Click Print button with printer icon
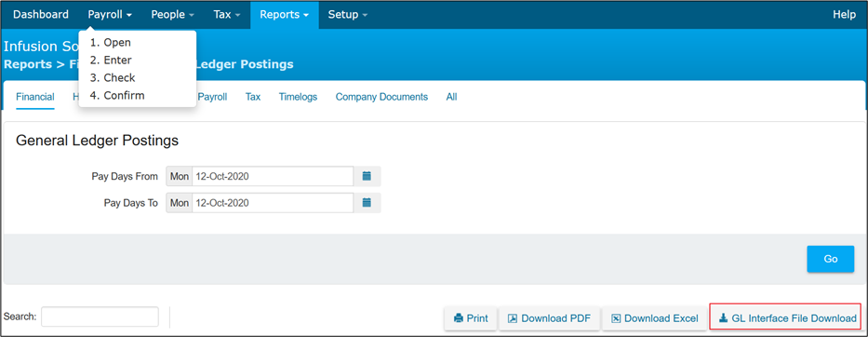 click(471, 318)
